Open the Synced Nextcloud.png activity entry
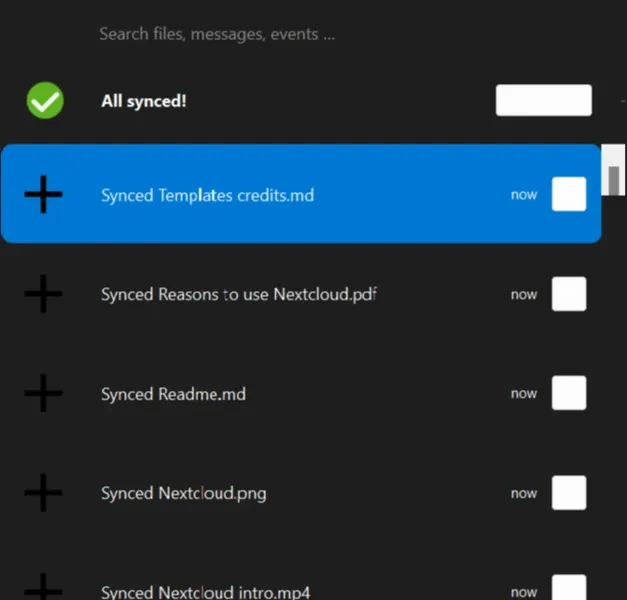This screenshot has height=600, width=627. pos(301,492)
